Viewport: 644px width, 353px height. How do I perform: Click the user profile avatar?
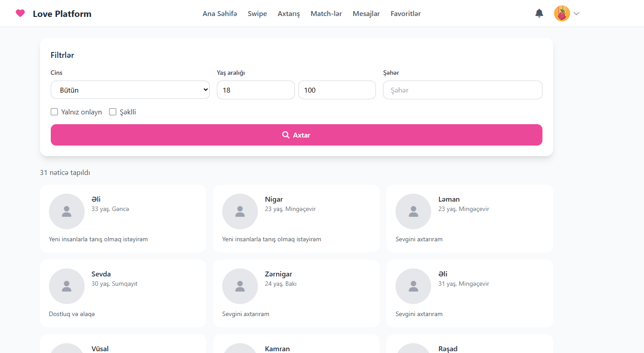(x=562, y=13)
